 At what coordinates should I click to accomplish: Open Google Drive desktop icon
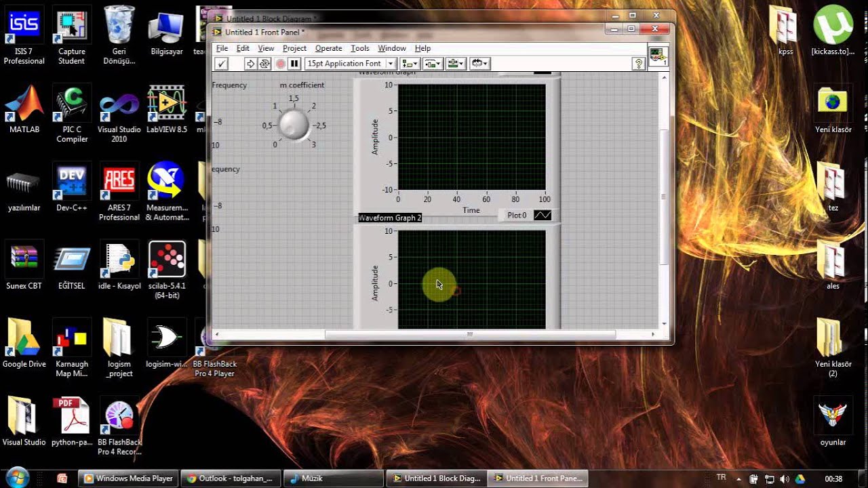[x=24, y=344]
